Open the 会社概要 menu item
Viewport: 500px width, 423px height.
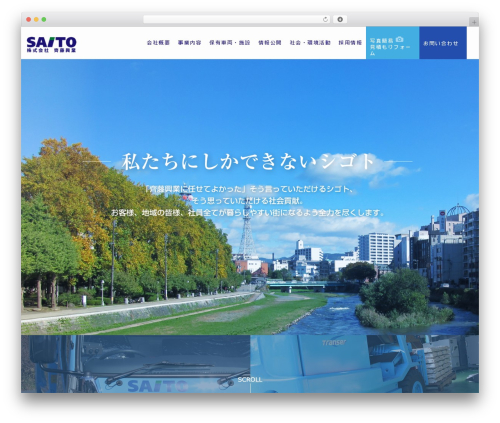[x=158, y=43]
